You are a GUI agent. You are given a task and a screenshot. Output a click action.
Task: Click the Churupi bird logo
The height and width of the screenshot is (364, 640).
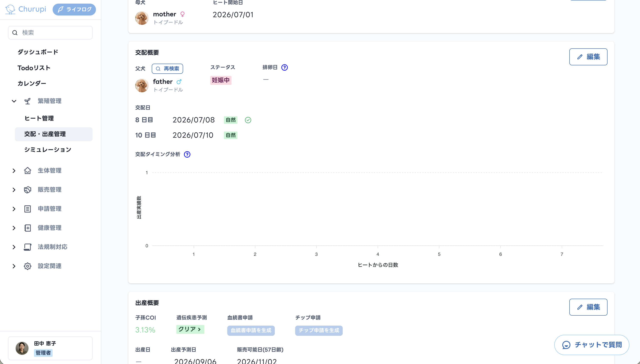(x=10, y=10)
